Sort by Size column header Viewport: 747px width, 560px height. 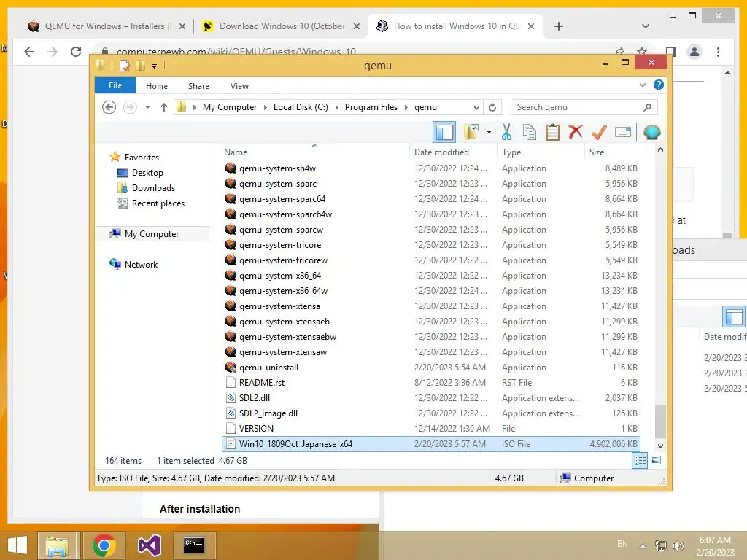614,152
